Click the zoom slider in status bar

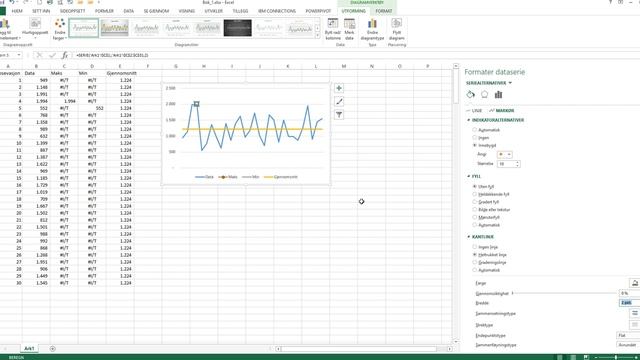click(616, 357)
